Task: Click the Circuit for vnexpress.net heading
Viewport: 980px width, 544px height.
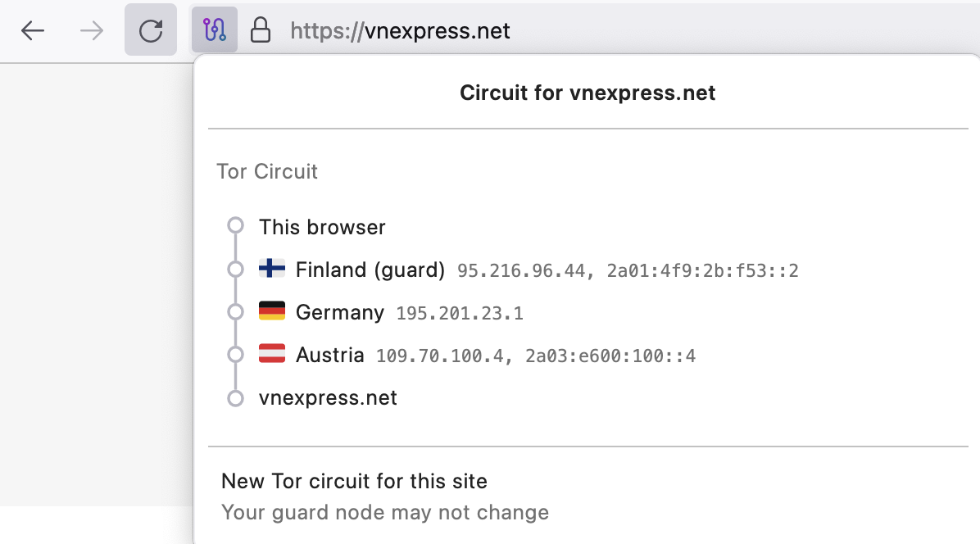Action: (x=588, y=93)
